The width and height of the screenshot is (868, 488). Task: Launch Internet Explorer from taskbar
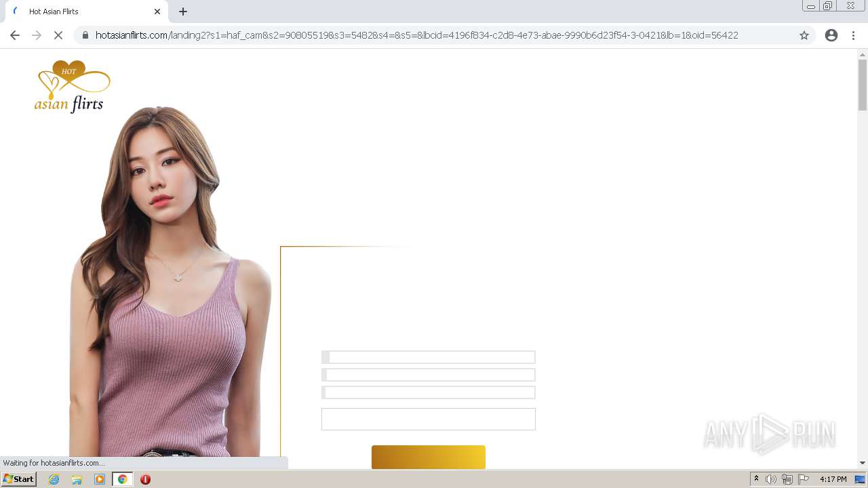54,479
